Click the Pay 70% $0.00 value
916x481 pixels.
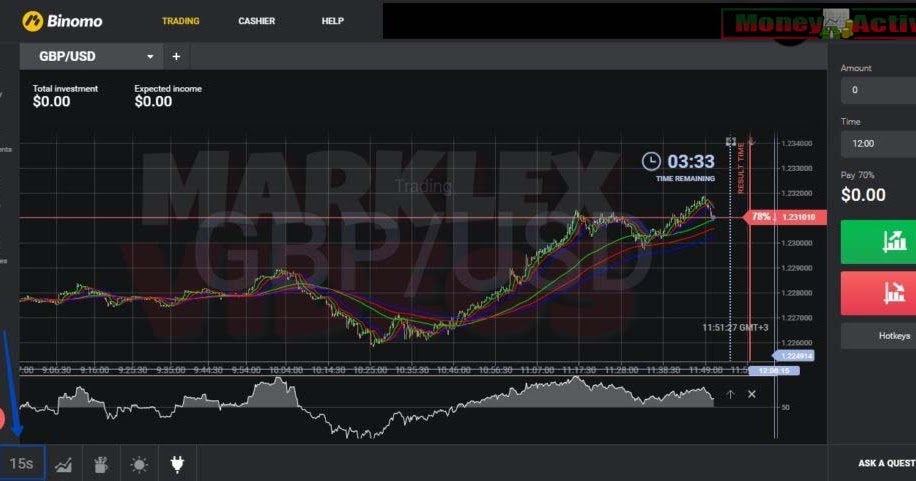point(863,195)
